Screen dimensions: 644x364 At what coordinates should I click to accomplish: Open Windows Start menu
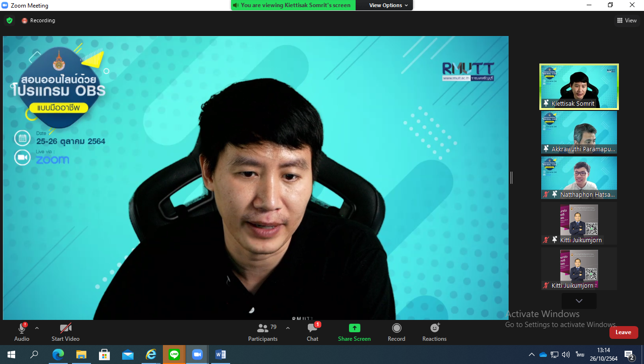point(11,355)
